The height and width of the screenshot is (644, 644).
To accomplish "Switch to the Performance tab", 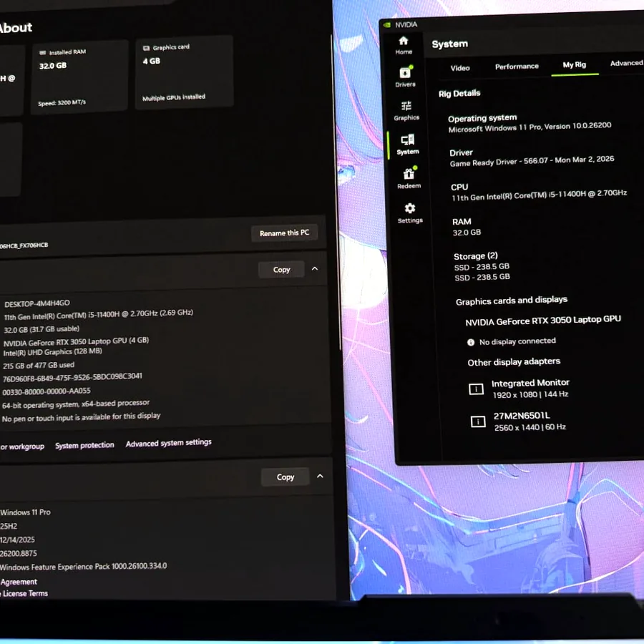I will click(516, 67).
